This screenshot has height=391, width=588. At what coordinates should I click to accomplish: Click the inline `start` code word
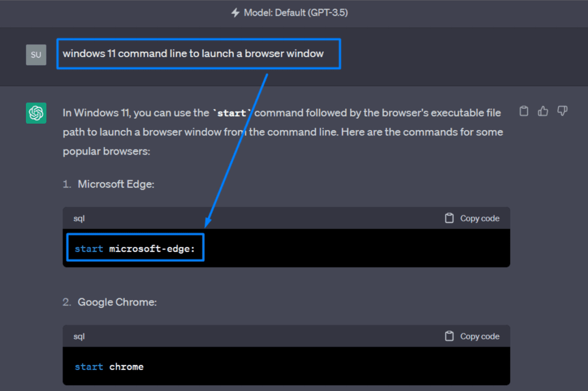click(x=232, y=113)
